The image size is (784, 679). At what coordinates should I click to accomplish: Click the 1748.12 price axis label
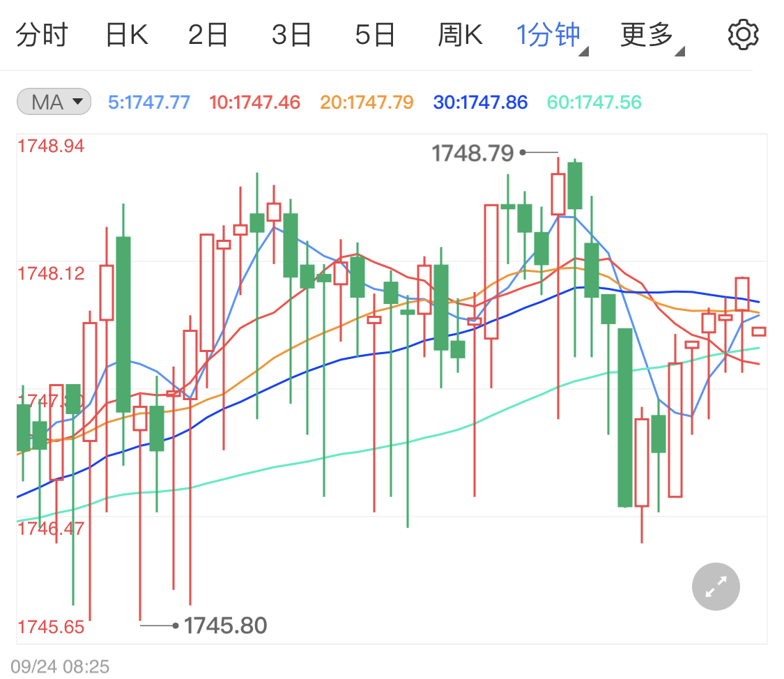pyautogui.click(x=51, y=273)
